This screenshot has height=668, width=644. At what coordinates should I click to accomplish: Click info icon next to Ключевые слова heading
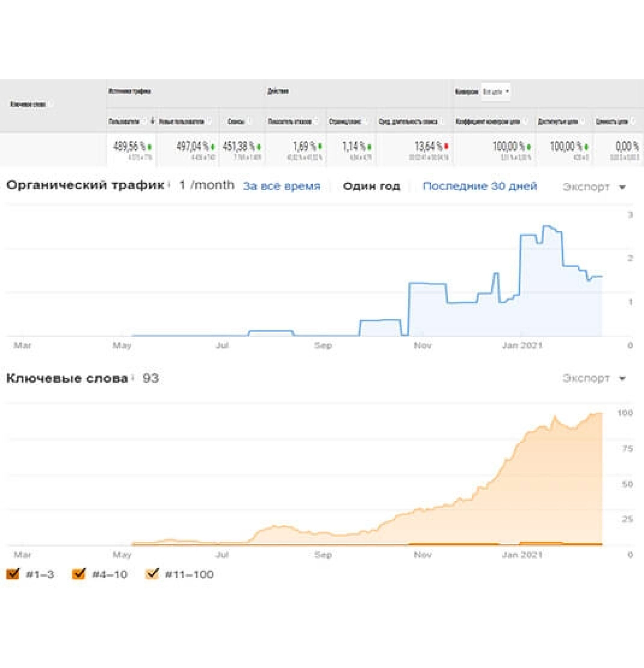[133, 378]
